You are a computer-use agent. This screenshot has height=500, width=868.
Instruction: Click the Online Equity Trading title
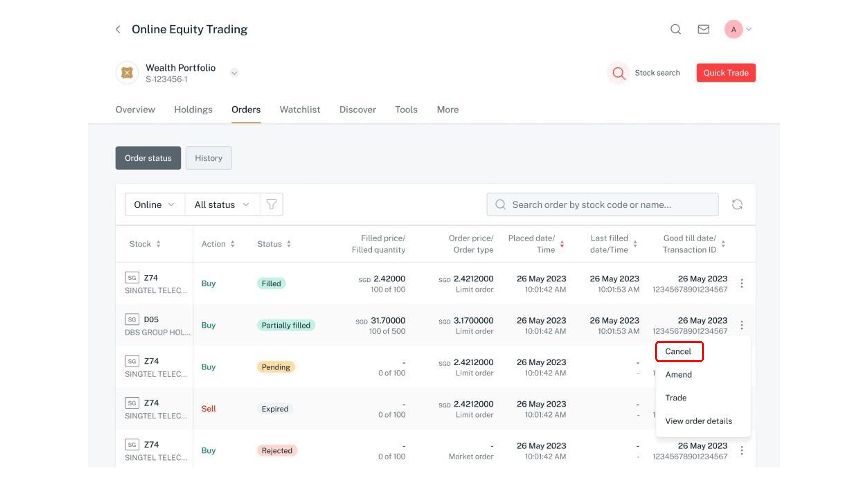point(190,29)
